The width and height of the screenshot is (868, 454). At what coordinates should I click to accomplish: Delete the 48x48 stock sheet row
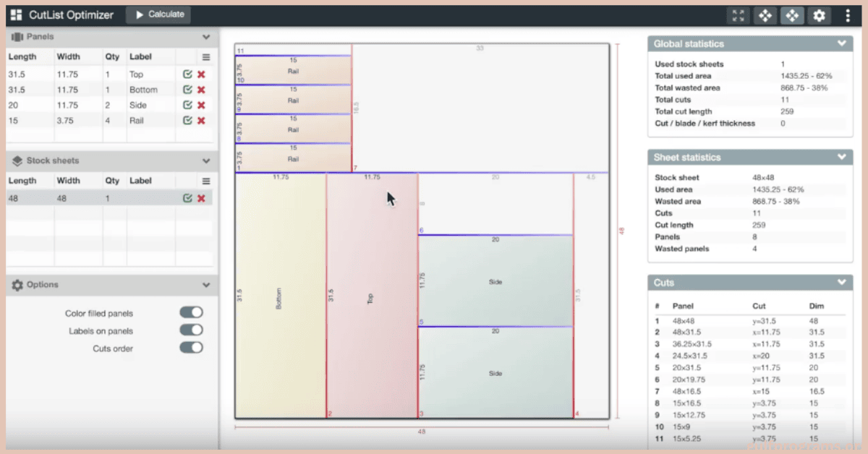click(x=201, y=198)
